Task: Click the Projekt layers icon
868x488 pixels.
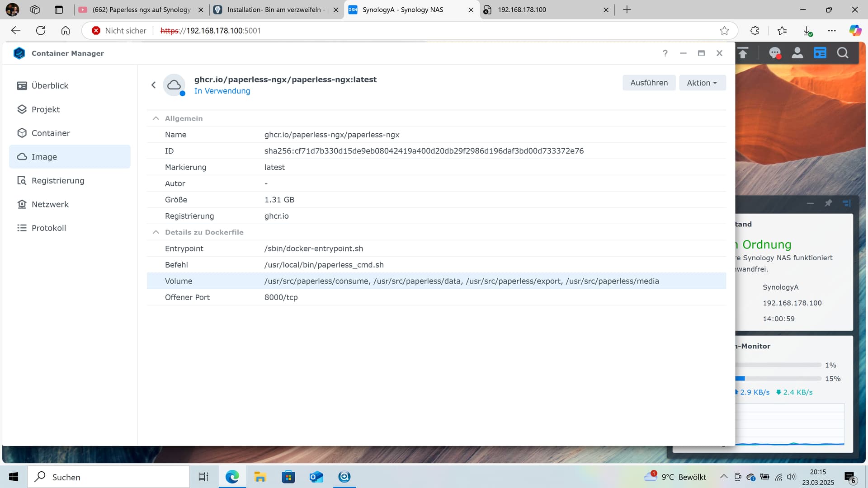Action: click(x=22, y=109)
